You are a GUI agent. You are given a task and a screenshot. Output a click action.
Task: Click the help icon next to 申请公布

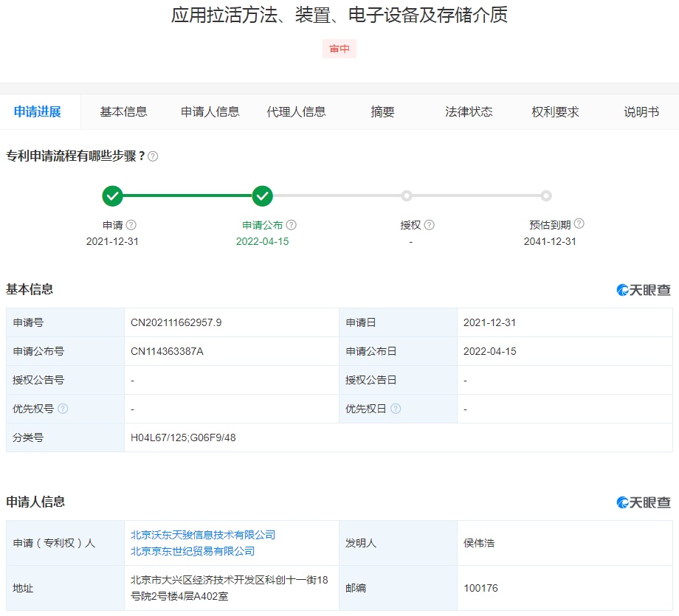point(292,225)
